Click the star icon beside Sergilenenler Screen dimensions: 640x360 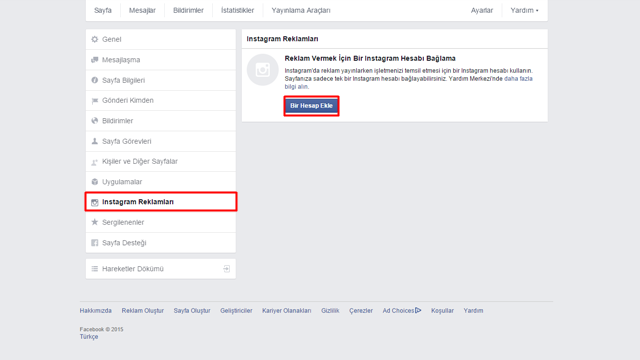(95, 222)
